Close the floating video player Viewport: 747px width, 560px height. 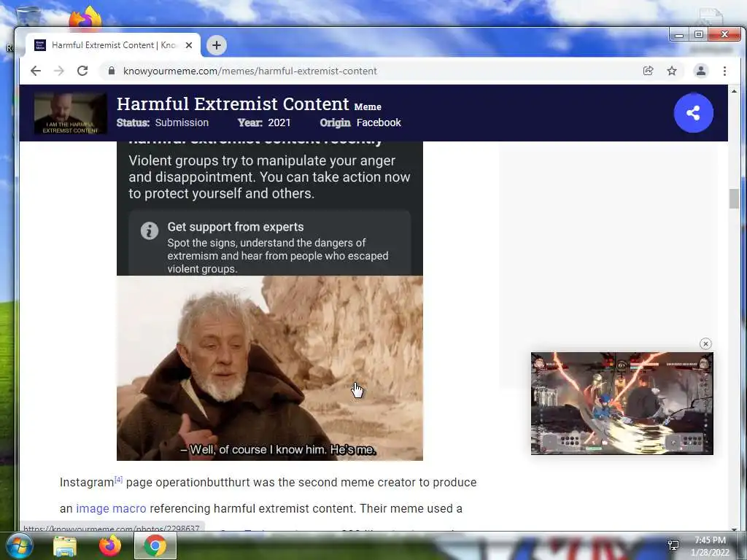coord(705,344)
